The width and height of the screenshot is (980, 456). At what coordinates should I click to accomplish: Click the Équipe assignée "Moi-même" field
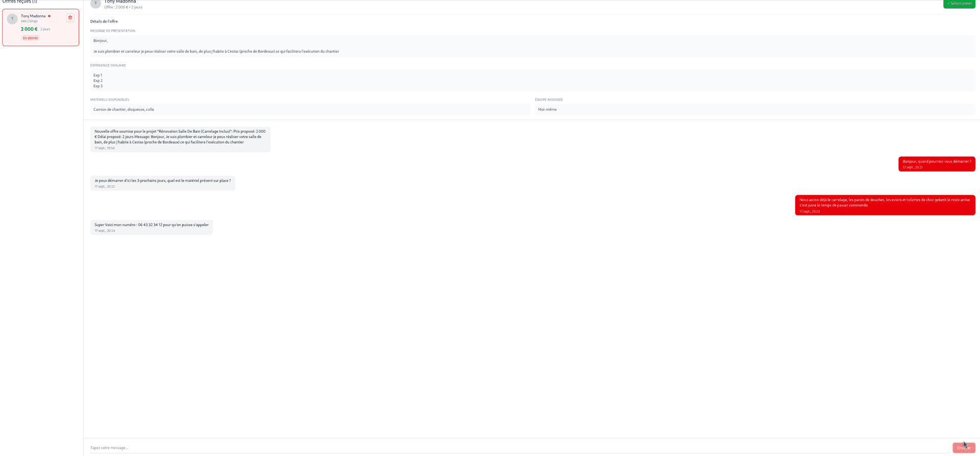[754, 109]
